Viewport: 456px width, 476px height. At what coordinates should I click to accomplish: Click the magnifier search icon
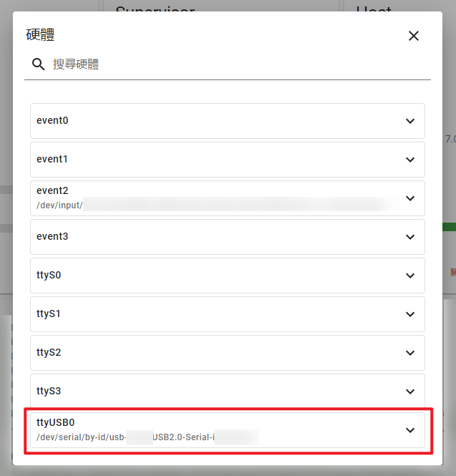pyautogui.click(x=39, y=64)
